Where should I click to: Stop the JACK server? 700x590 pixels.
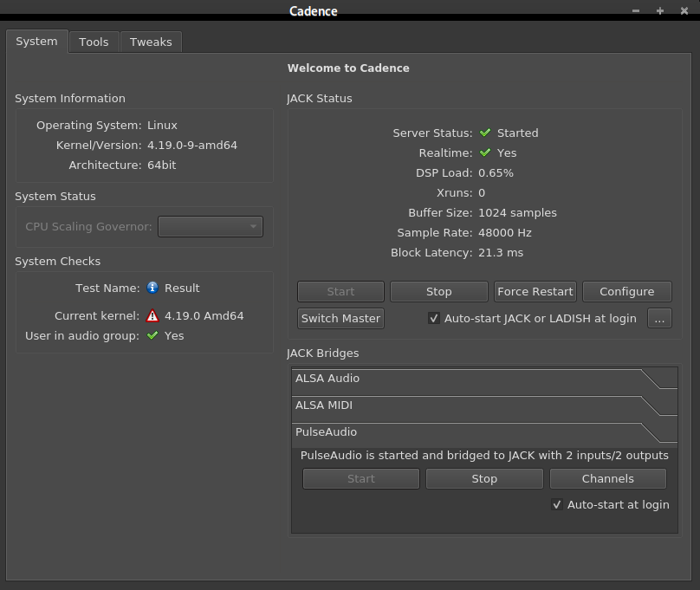(x=439, y=291)
